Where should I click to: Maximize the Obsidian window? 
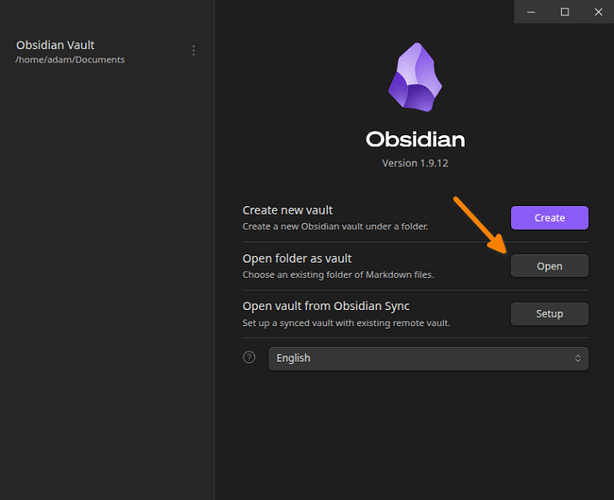click(564, 12)
